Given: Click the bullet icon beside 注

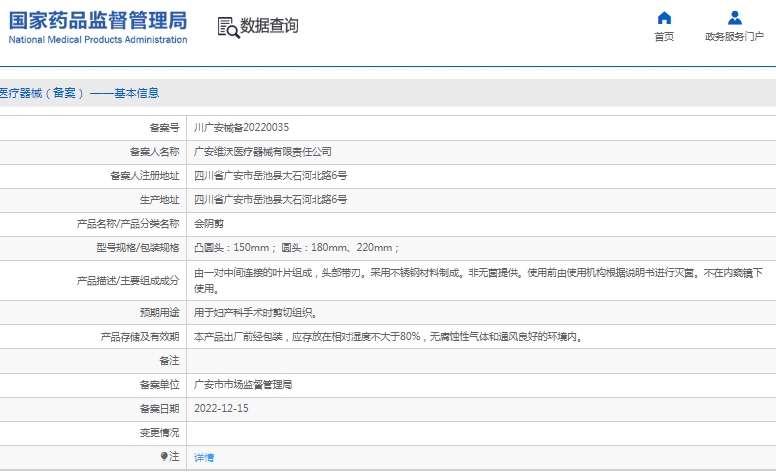Looking at the screenshot, I should (164, 456).
